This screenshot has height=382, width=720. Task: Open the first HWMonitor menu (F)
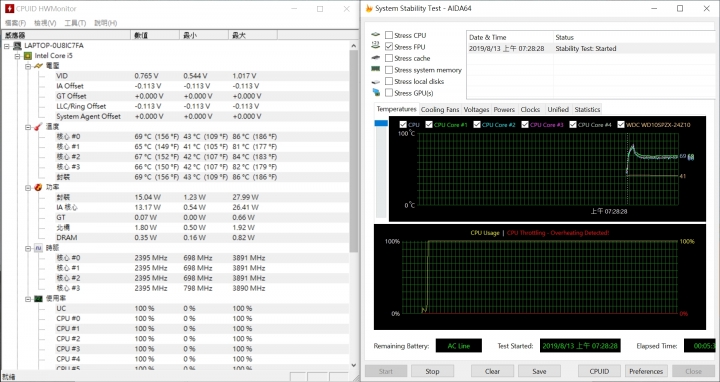[15, 22]
